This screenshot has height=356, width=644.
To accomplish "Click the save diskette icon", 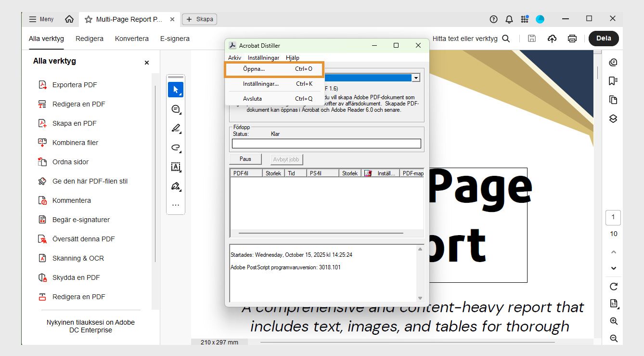I will point(532,39).
